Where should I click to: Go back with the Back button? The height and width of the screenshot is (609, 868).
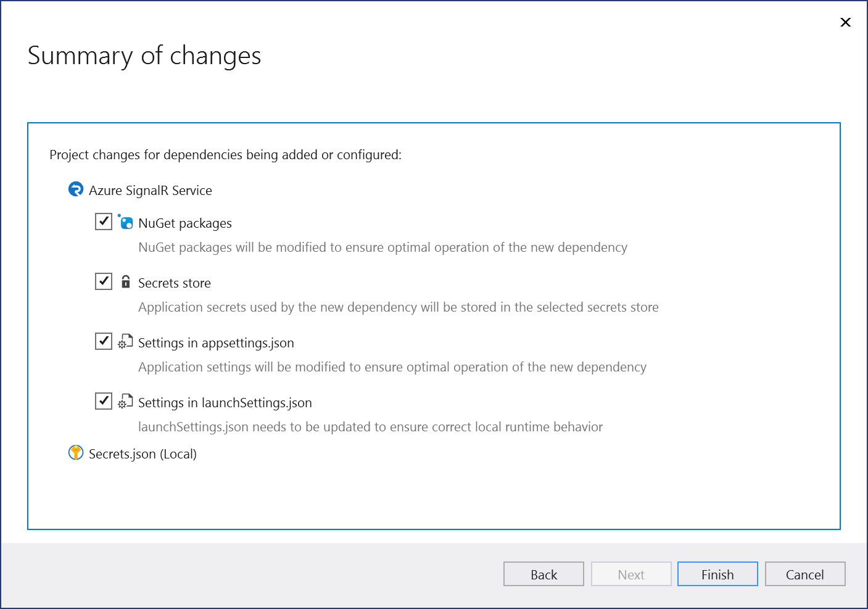click(543, 574)
